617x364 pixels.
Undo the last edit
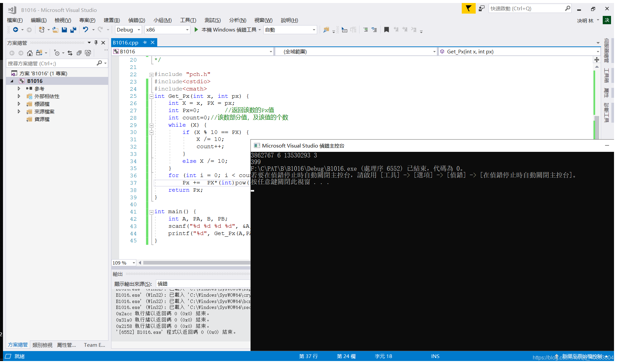click(x=86, y=30)
